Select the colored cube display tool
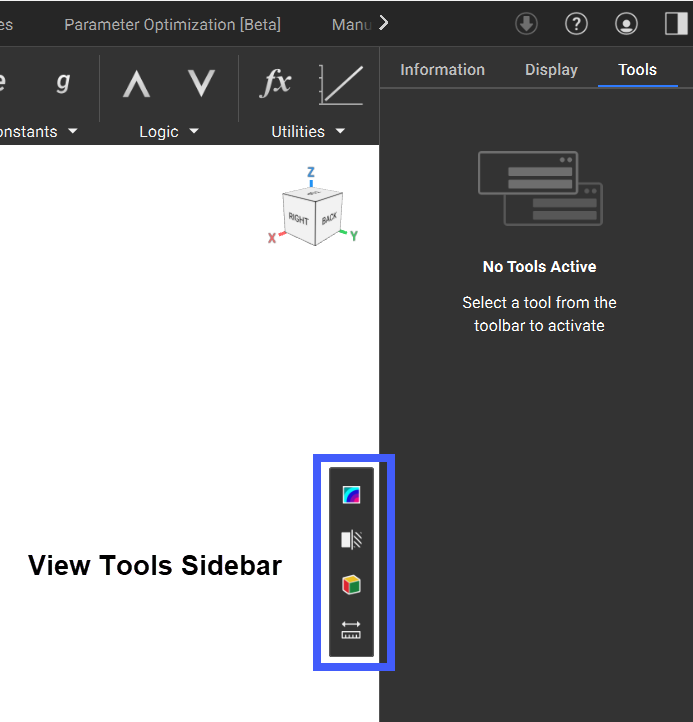The width and height of the screenshot is (693, 722). tap(351, 585)
